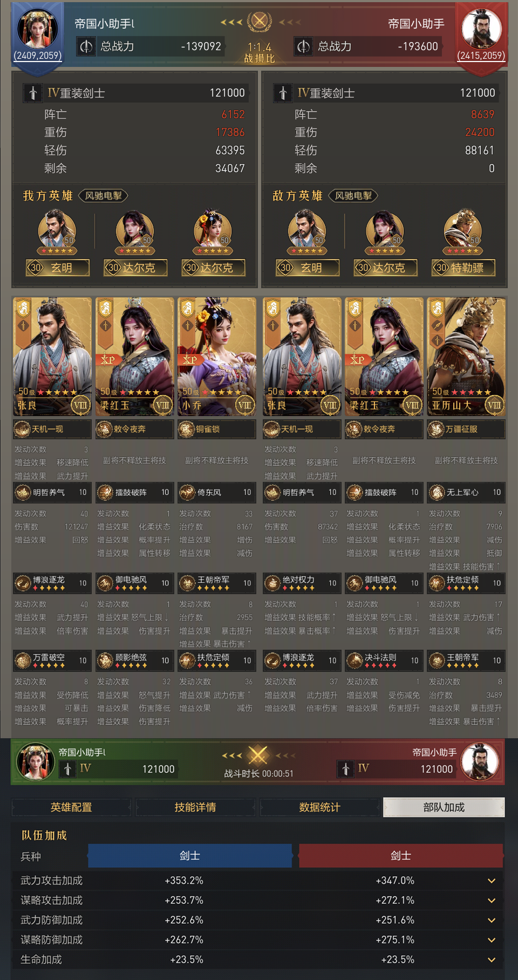The height and width of the screenshot is (980, 518).
Task: Select the 天机一现 skill icon under my 张良
Action: click(x=22, y=429)
